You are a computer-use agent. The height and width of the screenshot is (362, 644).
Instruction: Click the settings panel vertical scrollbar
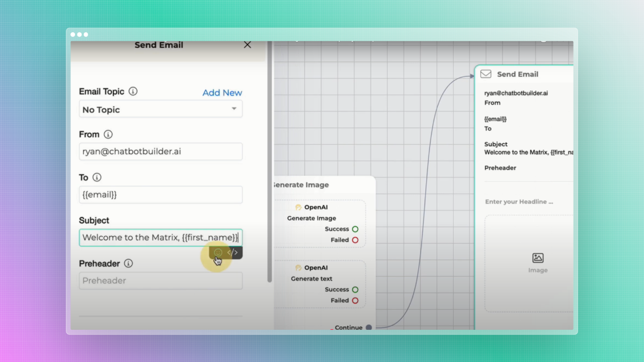pyautogui.click(x=270, y=161)
